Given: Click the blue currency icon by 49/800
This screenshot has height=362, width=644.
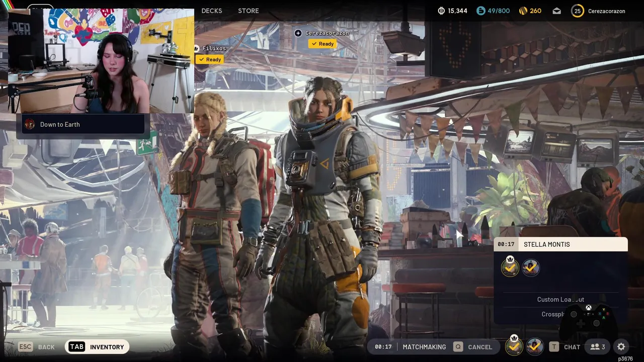Looking at the screenshot, I should 480,11.
